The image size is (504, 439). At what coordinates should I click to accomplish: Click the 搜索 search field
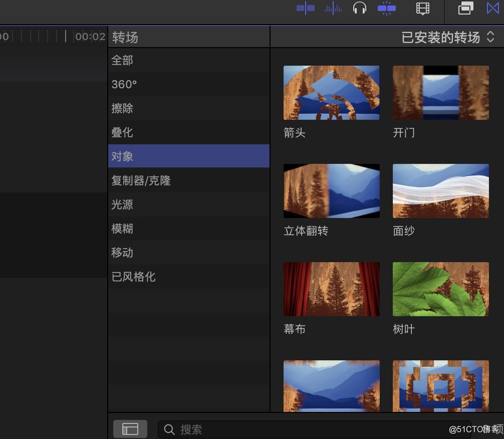pos(314,429)
